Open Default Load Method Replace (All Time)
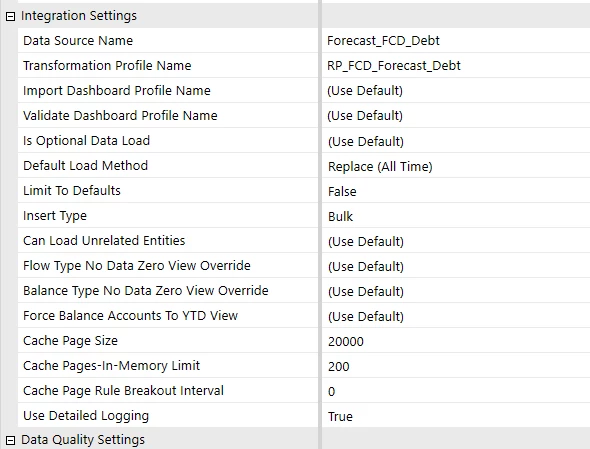 [456, 166]
